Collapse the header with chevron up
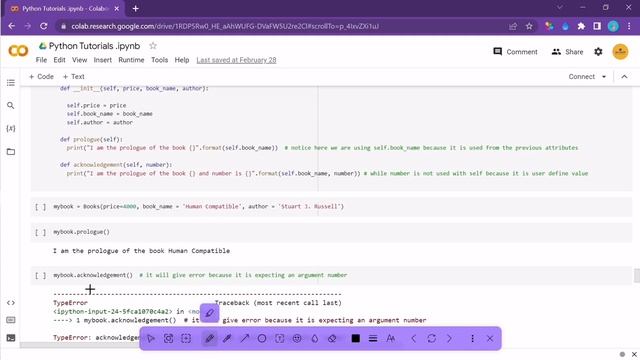The image size is (640, 360). click(x=624, y=77)
